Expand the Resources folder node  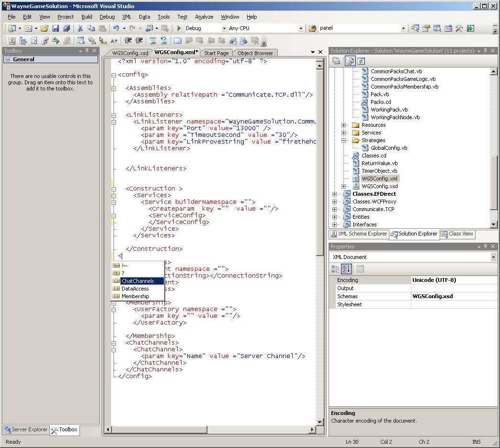click(x=343, y=125)
